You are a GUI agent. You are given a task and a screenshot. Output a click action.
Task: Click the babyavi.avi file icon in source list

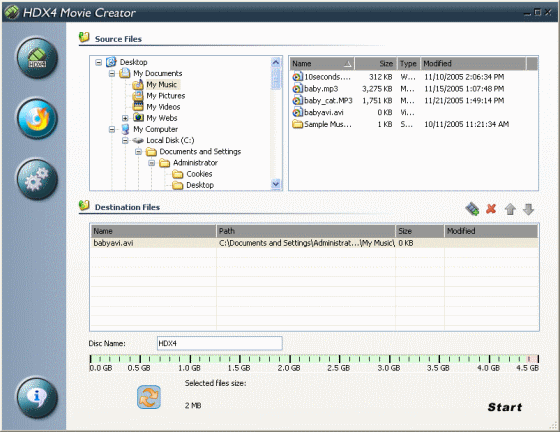[x=297, y=112]
